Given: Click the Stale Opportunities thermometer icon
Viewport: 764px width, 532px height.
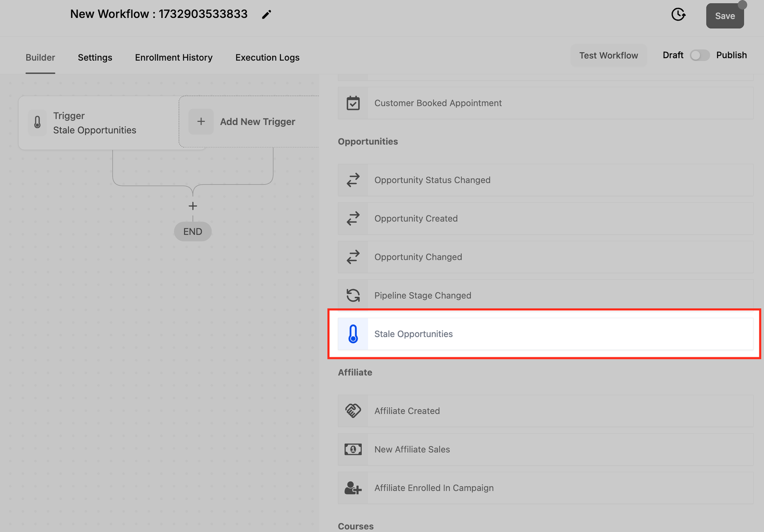Looking at the screenshot, I should [353, 334].
